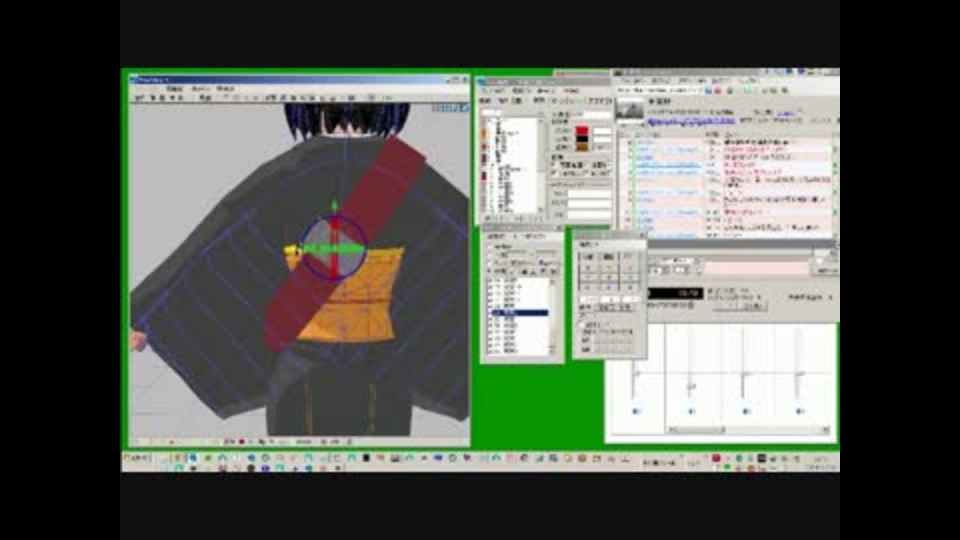Click the green icon in the browser toolbar
The image size is (960, 540).
pos(748,91)
